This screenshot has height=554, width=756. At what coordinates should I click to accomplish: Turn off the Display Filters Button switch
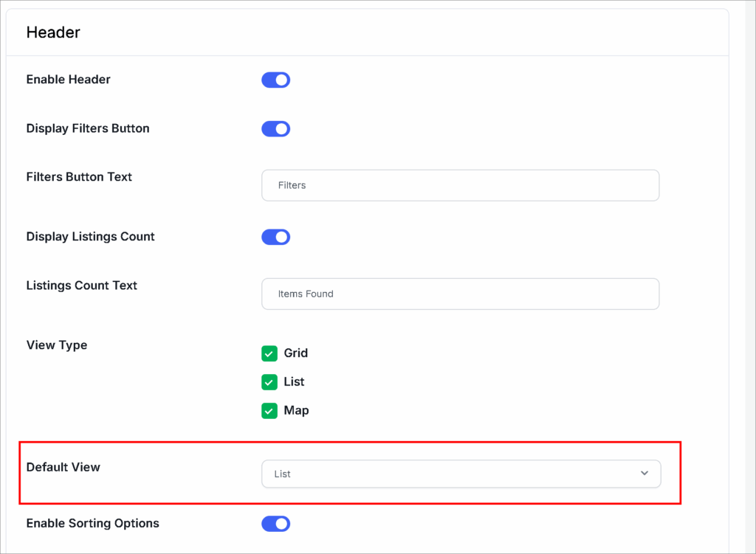(x=275, y=129)
